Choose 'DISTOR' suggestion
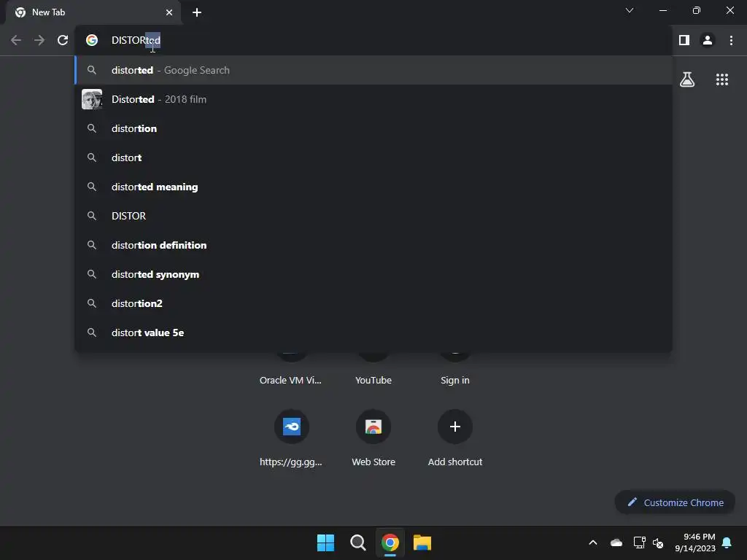The image size is (747, 560). pos(373,216)
